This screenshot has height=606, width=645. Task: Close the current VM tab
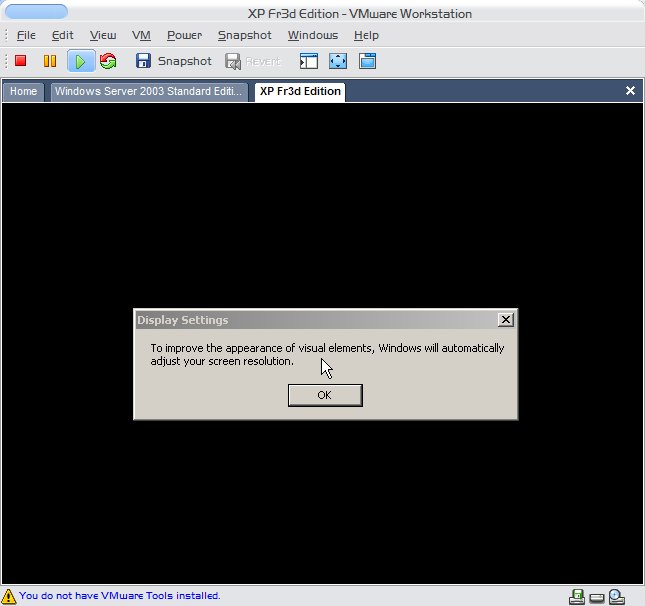tap(630, 91)
